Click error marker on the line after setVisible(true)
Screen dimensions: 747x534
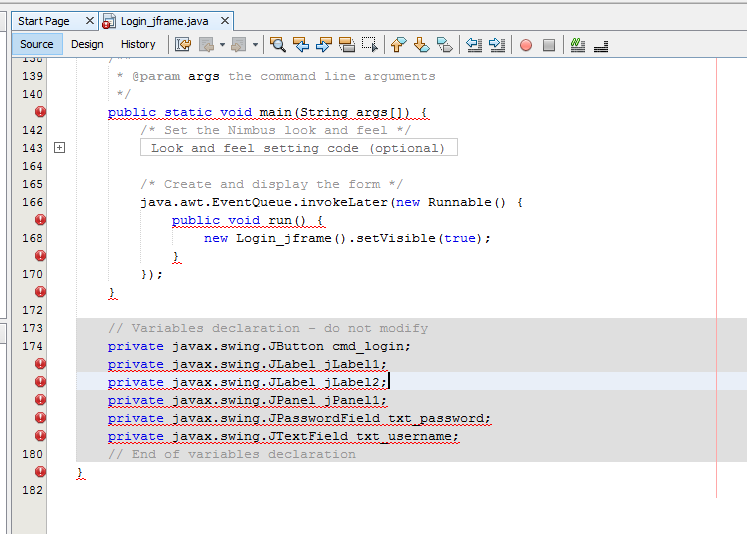[40, 256]
